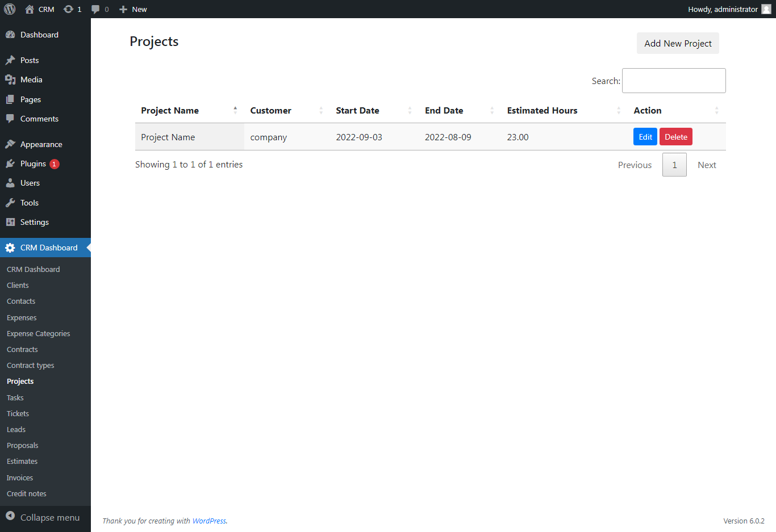Image resolution: width=776 pixels, height=532 pixels.
Task: Click the Plugins icon with notification badge
Action: [x=12, y=164]
